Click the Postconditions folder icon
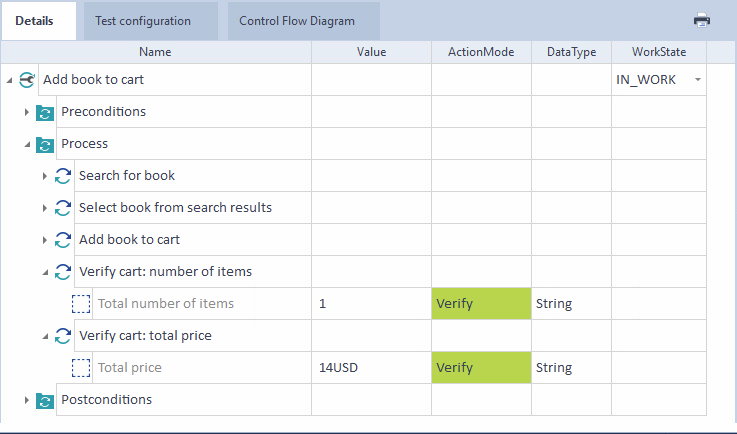Viewport: 737px width, 434px height. pyautogui.click(x=44, y=400)
